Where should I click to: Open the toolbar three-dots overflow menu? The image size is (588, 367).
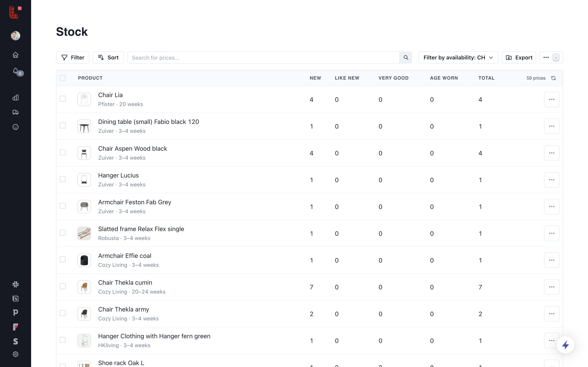click(546, 57)
